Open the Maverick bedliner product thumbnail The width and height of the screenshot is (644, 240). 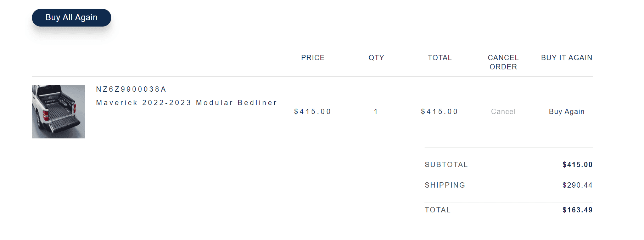[58, 112]
